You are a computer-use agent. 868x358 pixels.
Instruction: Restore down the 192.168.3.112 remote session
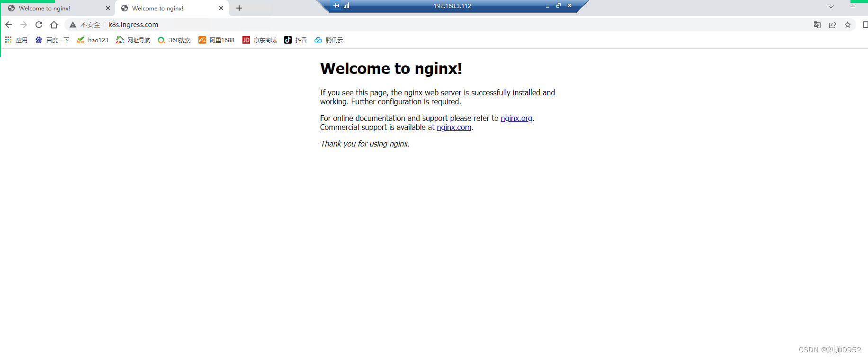click(558, 6)
